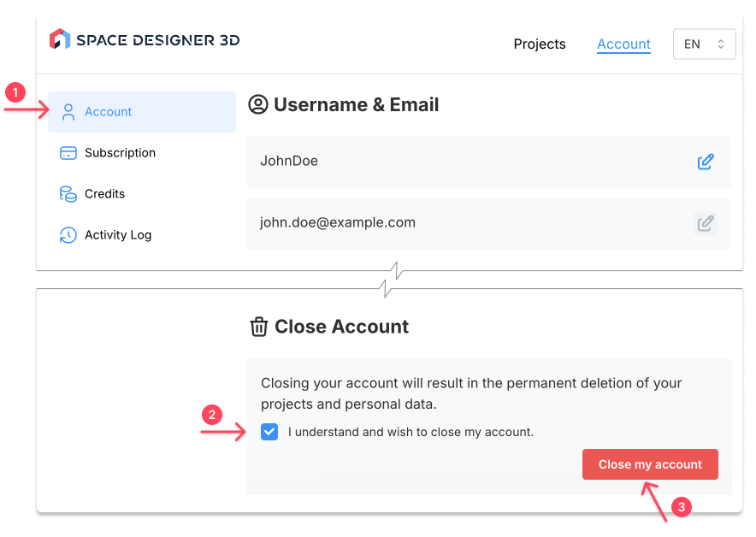756x537 pixels.
Task: Click the greyed-out edit icon for email
Action: tap(706, 223)
